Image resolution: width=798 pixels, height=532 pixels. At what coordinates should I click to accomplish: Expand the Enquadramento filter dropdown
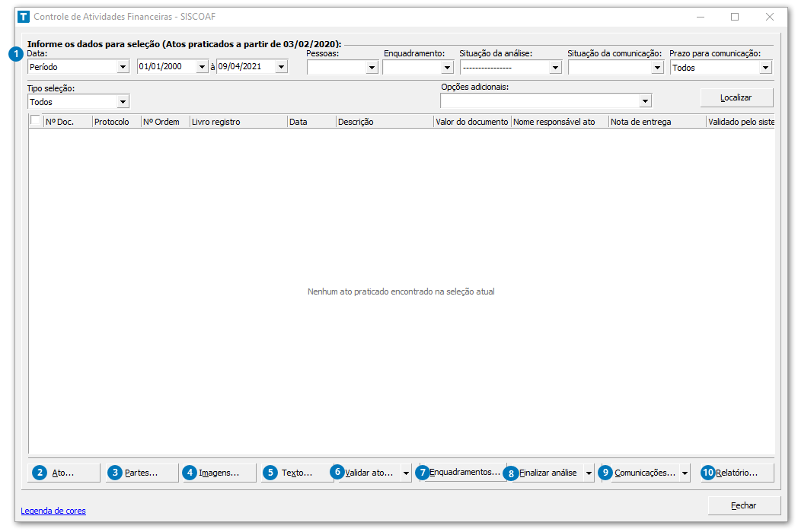(447, 67)
